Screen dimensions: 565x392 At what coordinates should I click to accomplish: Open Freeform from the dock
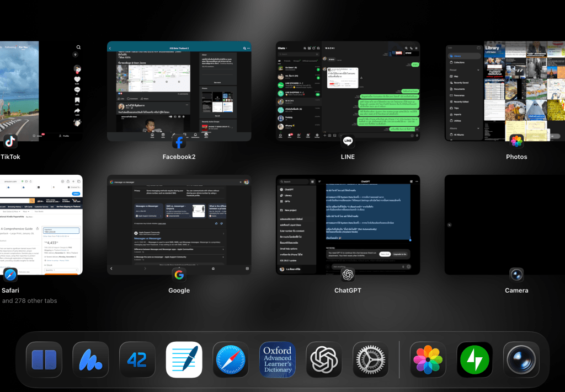(x=91, y=359)
